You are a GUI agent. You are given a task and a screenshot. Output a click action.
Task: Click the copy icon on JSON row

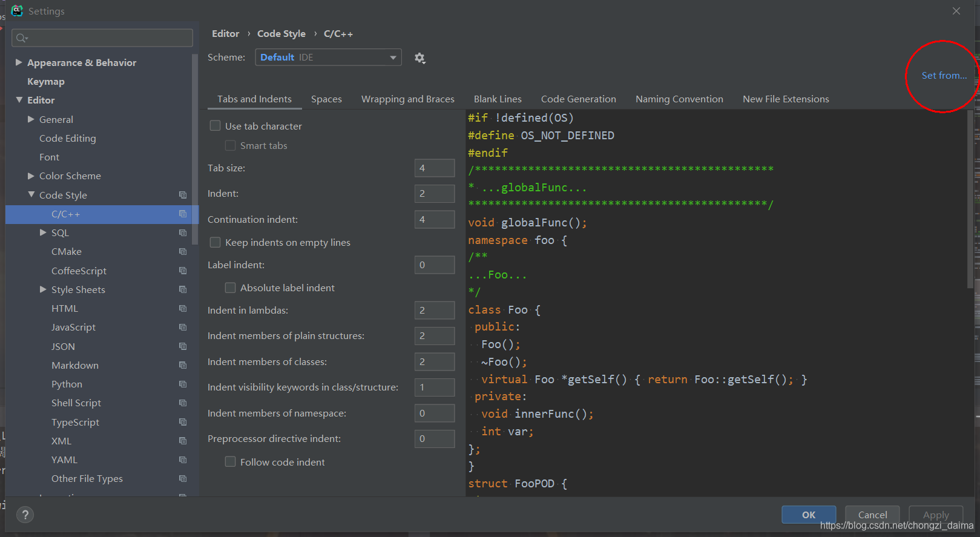point(183,346)
